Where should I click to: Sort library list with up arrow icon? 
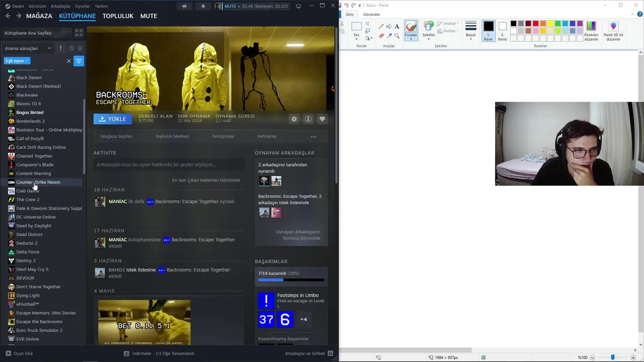coord(60,48)
